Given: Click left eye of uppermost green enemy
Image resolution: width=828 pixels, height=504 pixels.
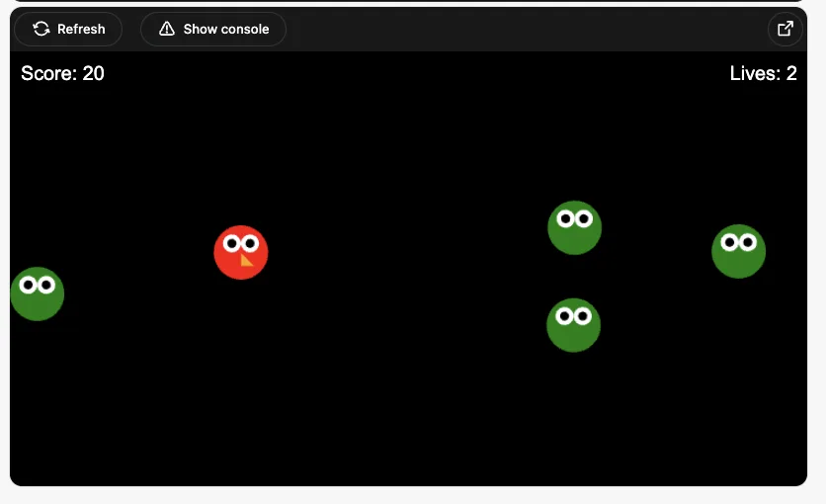Looking at the screenshot, I should tap(566, 218).
